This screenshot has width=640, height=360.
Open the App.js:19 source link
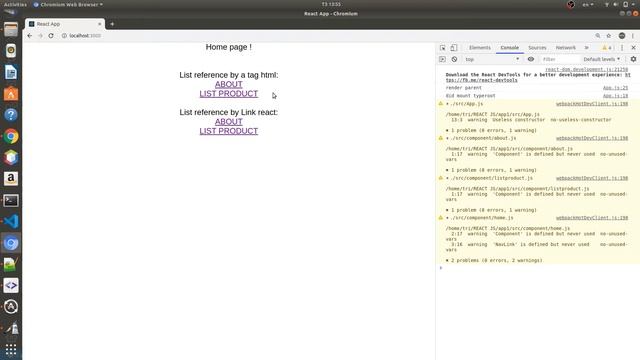(616, 96)
